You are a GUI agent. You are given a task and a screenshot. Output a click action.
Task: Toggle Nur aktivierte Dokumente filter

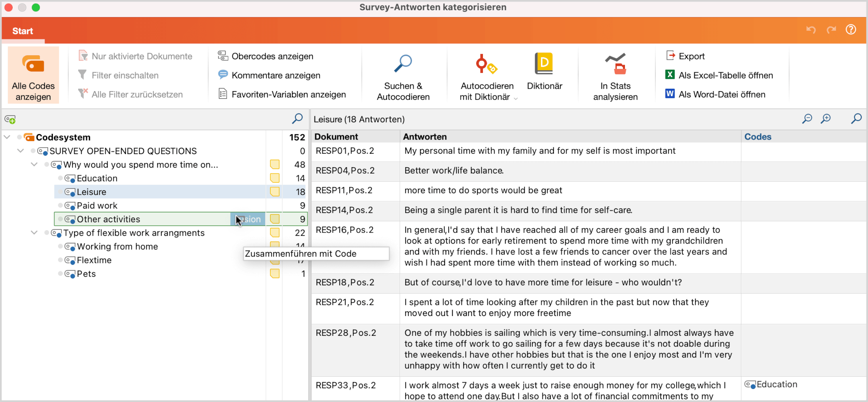coord(135,56)
